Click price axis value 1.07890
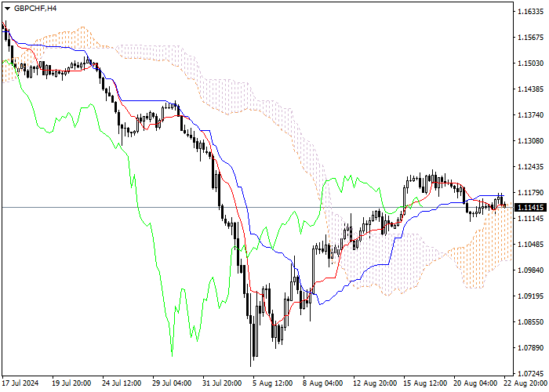549x392 pixels. click(x=530, y=348)
